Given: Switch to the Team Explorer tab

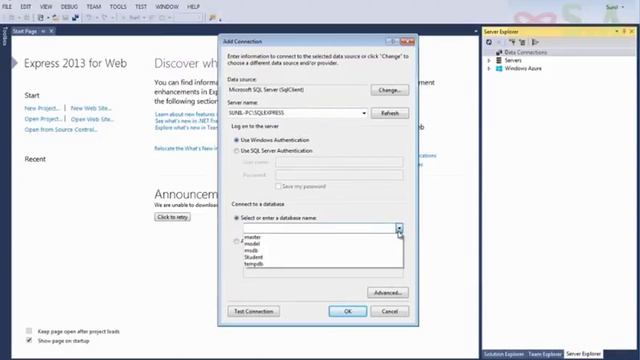Looking at the screenshot, I should [x=544, y=354].
